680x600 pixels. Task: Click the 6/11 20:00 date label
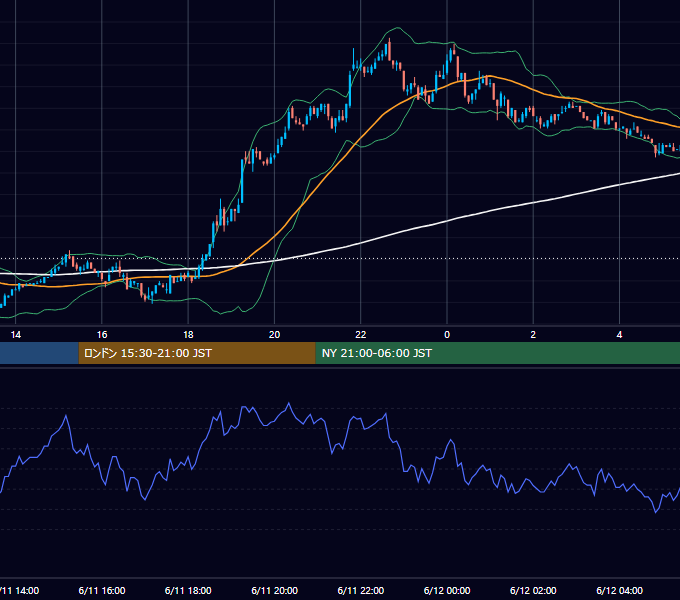275,590
